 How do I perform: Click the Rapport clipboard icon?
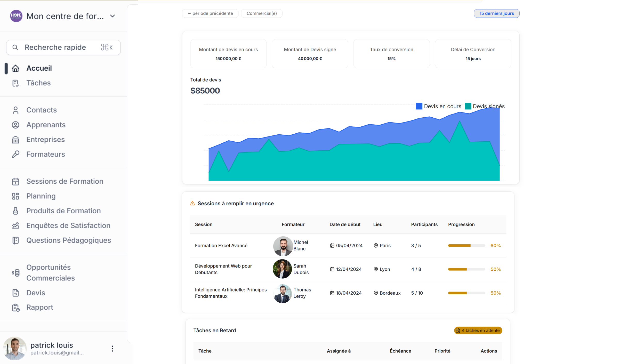click(15, 308)
